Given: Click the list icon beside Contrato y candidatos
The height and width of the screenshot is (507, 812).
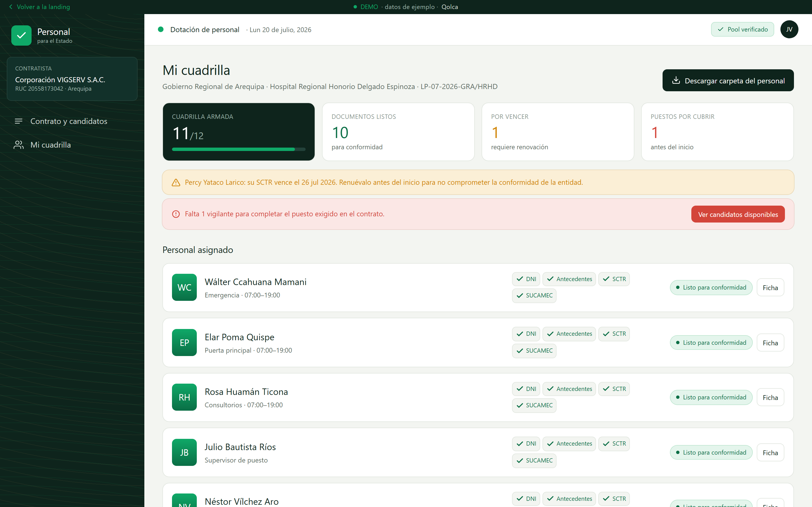Looking at the screenshot, I should [x=18, y=121].
